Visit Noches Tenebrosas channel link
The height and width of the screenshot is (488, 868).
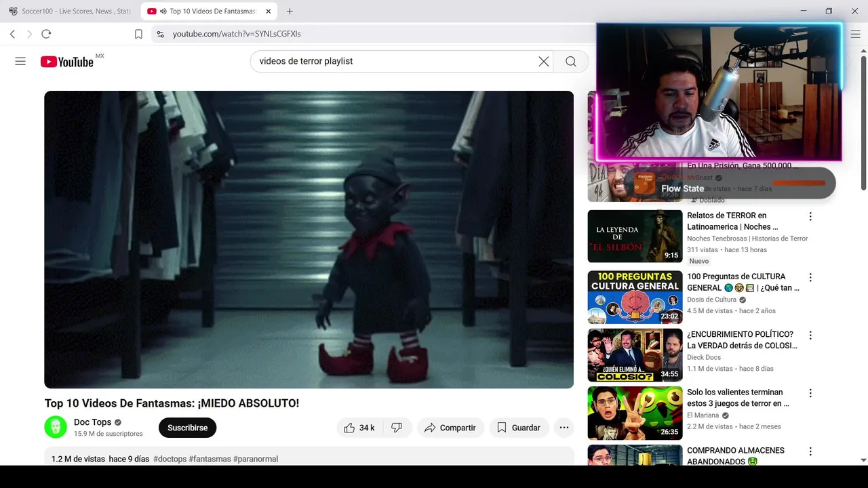pyautogui.click(x=747, y=239)
